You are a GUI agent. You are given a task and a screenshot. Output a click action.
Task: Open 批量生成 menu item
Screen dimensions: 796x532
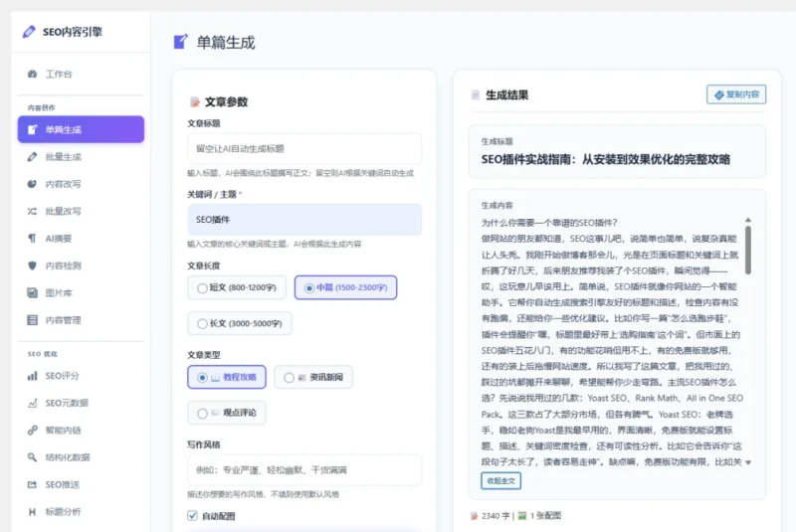81,157
